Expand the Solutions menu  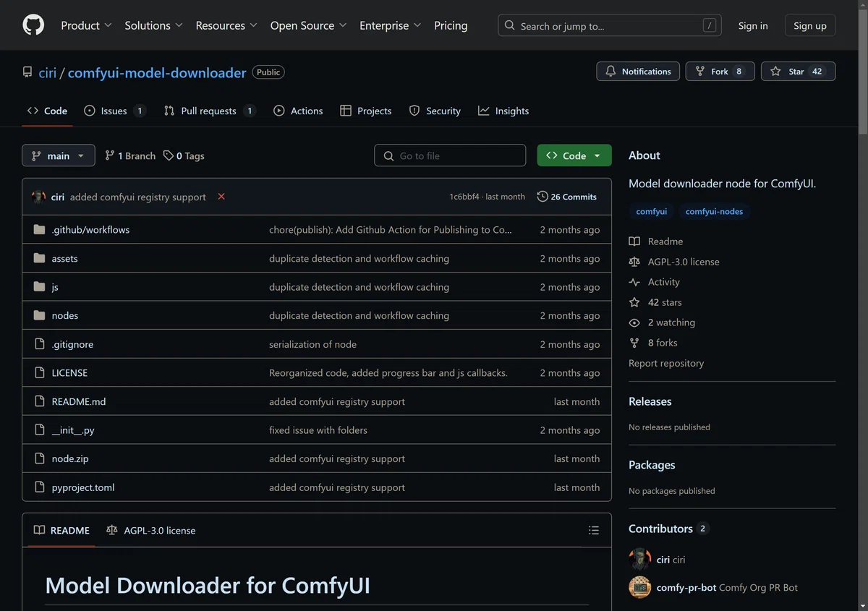[x=153, y=25]
